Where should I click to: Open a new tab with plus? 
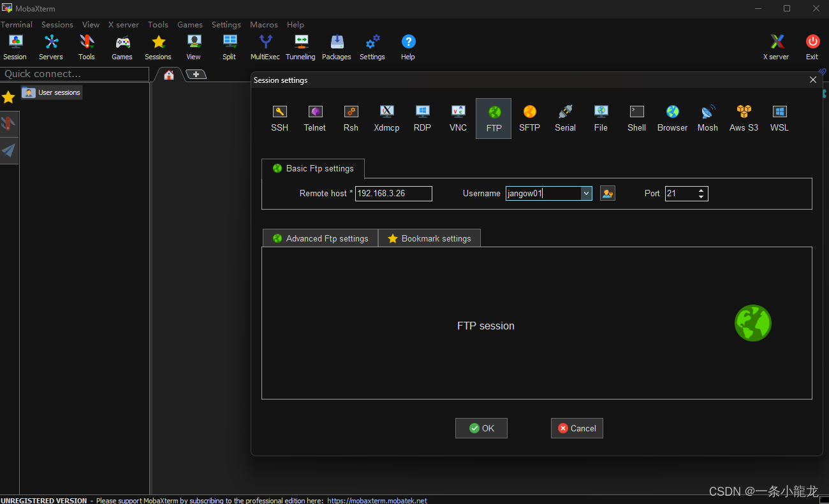(x=196, y=74)
